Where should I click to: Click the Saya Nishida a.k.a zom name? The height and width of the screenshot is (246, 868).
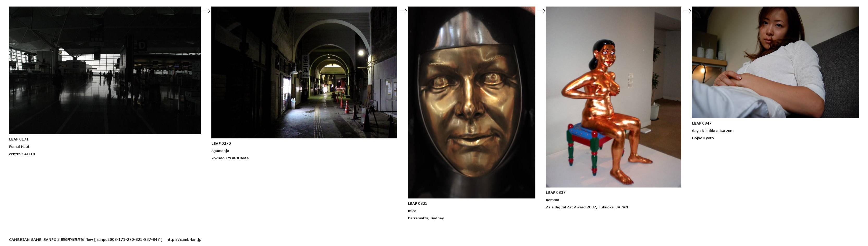coord(712,131)
